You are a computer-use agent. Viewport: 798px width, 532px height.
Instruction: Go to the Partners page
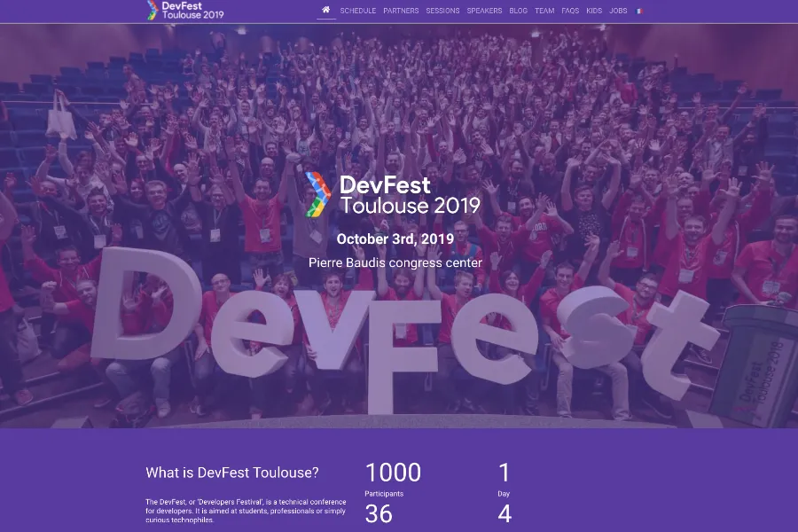click(x=401, y=12)
